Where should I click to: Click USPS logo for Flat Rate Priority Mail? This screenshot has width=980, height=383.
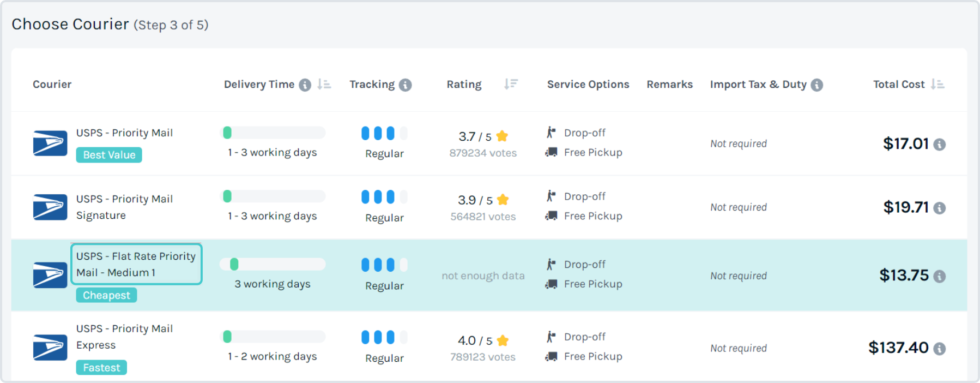coord(50,276)
